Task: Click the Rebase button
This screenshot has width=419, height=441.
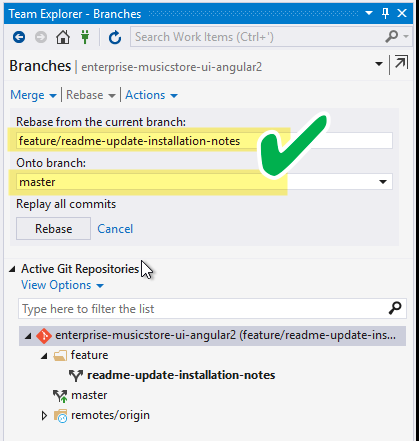Action: tap(53, 229)
